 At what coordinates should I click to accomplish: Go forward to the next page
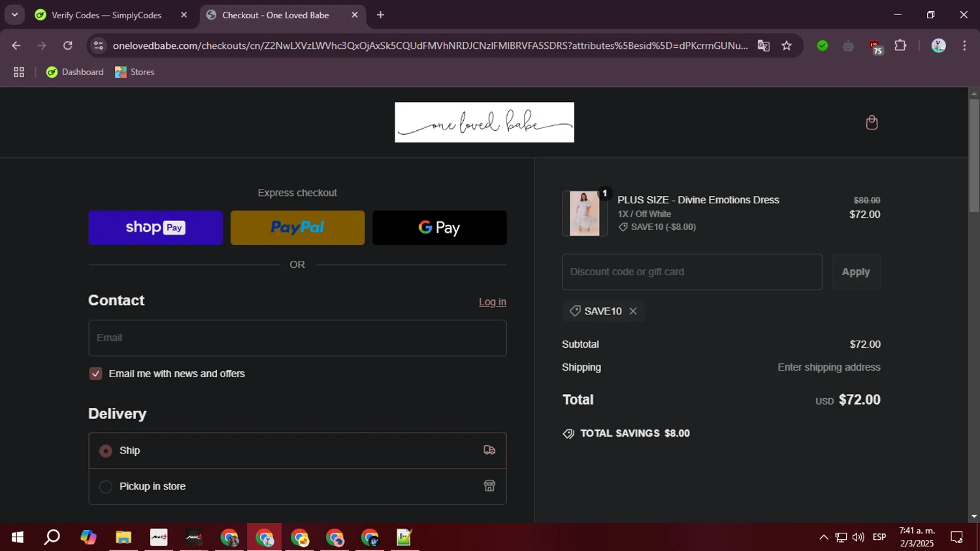click(42, 46)
